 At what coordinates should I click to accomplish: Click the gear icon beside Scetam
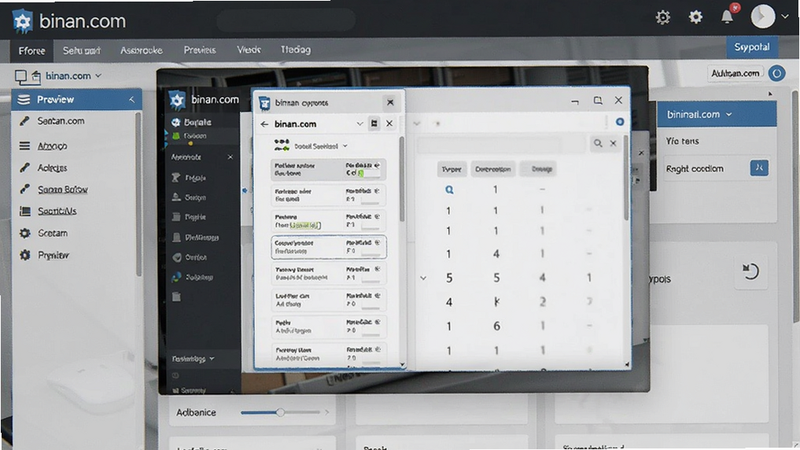(24, 233)
